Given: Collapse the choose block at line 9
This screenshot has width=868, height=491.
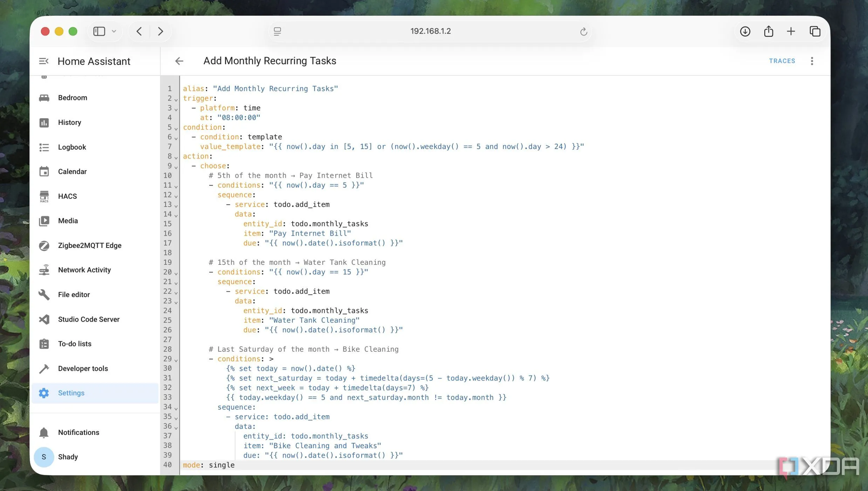Looking at the screenshot, I should (x=176, y=167).
